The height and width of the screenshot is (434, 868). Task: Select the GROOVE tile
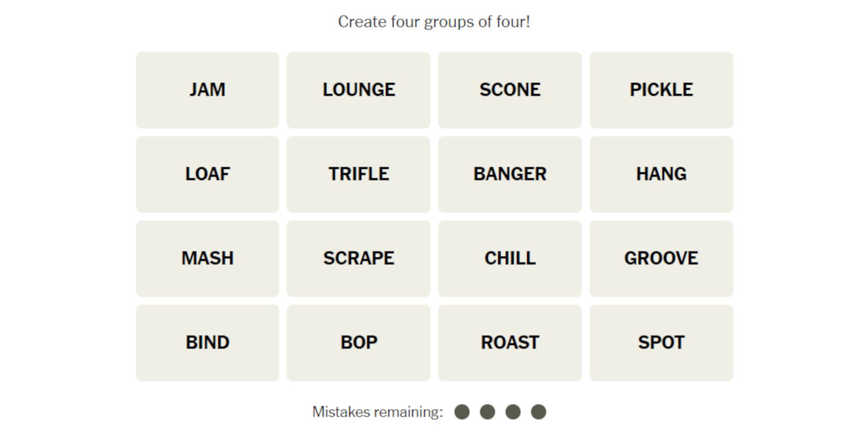(x=661, y=258)
